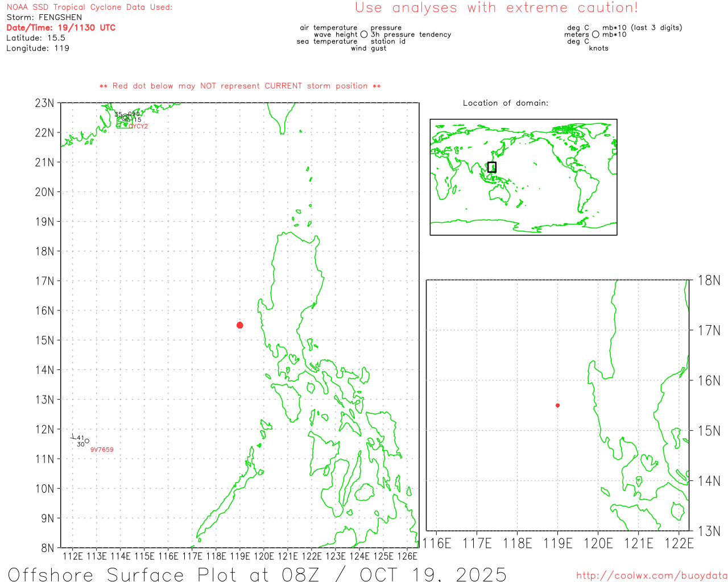Click the 'Use analyses with extreme caution!' heading
This screenshot has width=728, height=582.
[496, 8]
